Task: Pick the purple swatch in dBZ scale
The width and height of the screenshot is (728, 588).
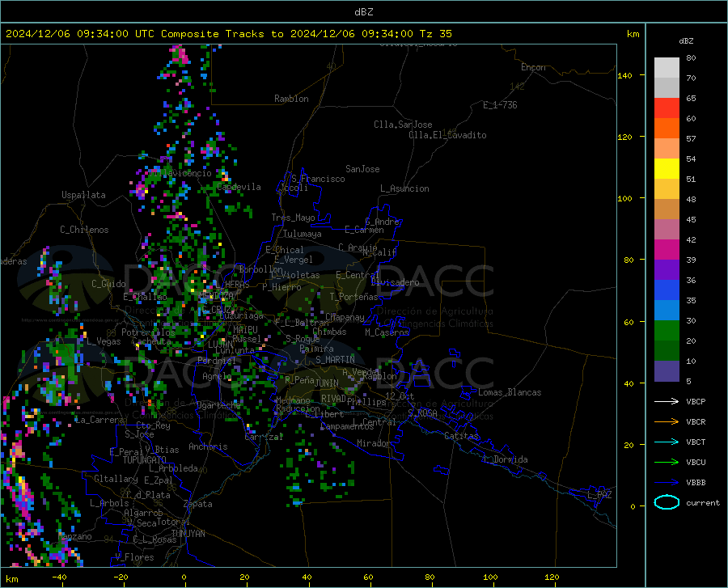Action: pyautogui.click(x=667, y=270)
